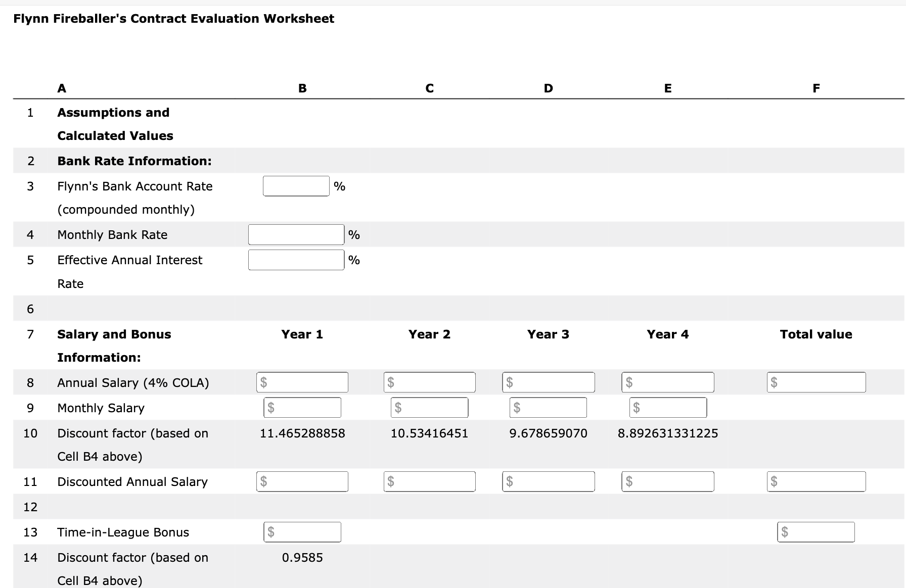Click the Monthly Bank Rate input field
Viewport: 906px width, 588px height.
[x=296, y=234]
